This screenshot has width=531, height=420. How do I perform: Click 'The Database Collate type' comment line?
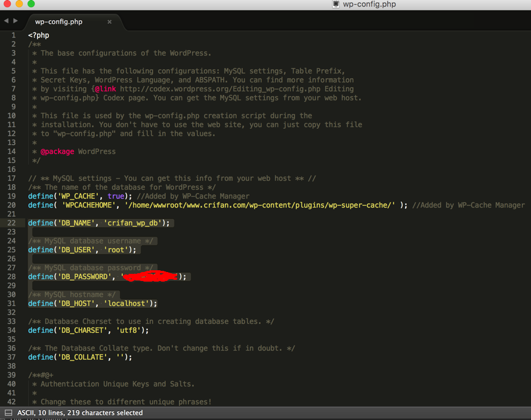(x=162, y=348)
